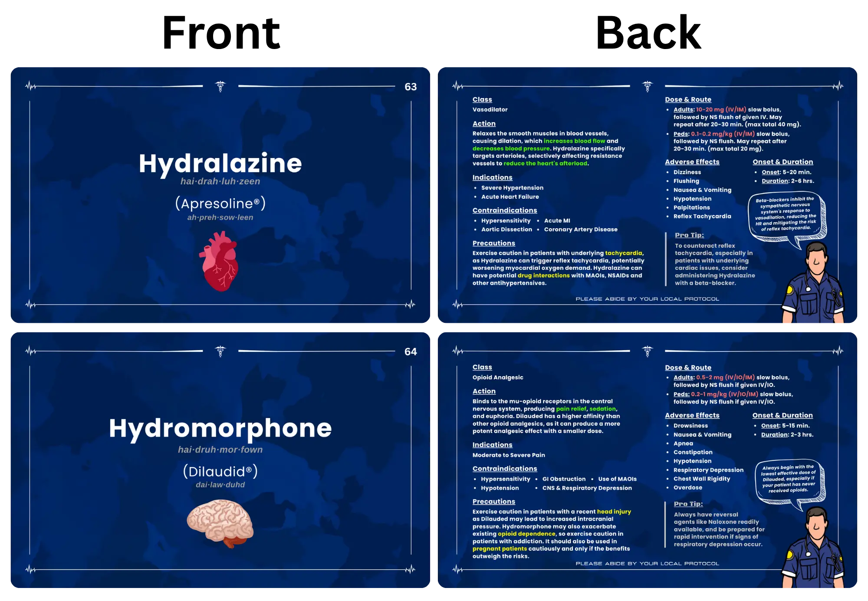Click the Beta-blockers speech bubble
868x601 pixels.
coord(786,214)
